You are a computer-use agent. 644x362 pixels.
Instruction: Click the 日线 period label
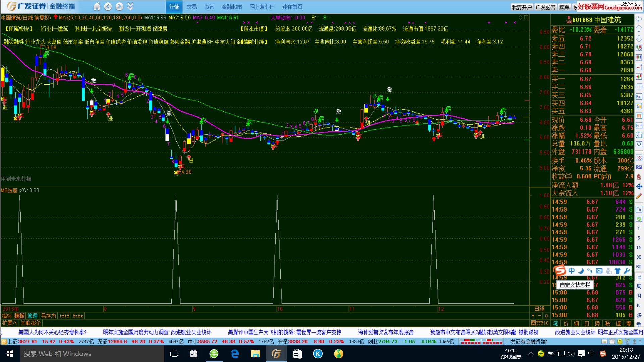pos(539,309)
